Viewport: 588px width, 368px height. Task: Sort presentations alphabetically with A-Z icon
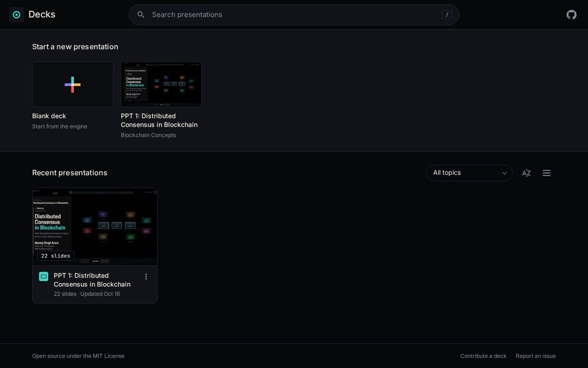(x=526, y=173)
